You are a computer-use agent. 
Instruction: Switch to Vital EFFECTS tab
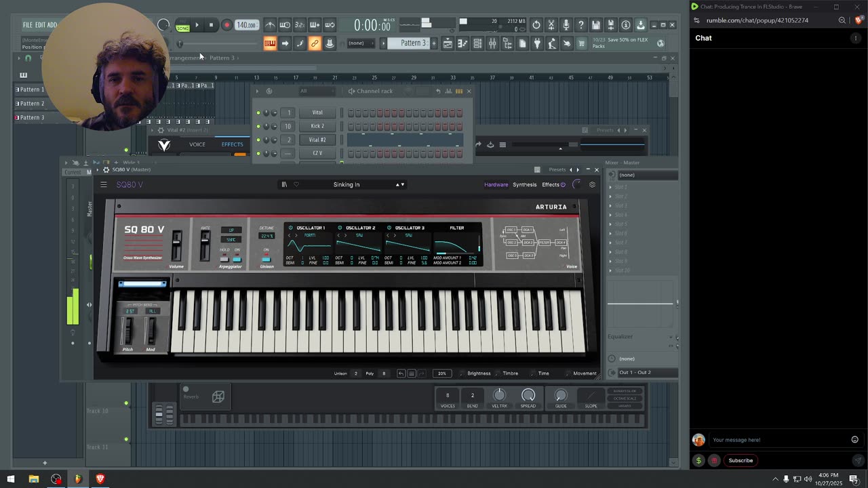232,144
